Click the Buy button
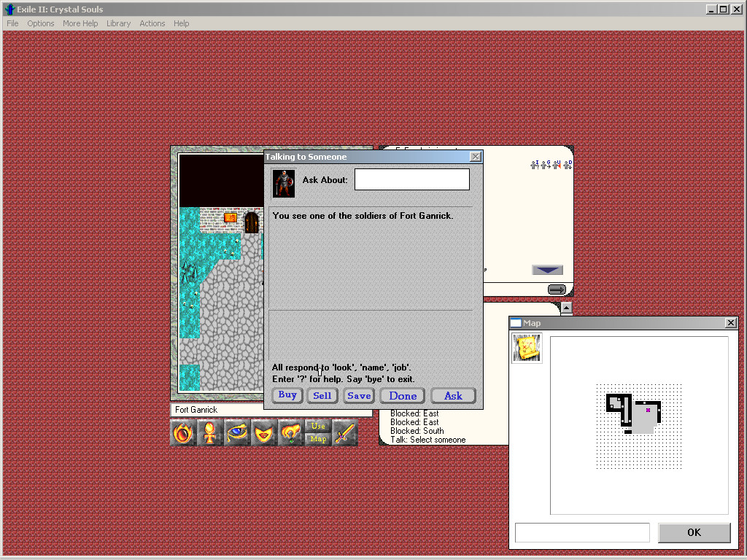Screen dimensions: 747x560 287,395
